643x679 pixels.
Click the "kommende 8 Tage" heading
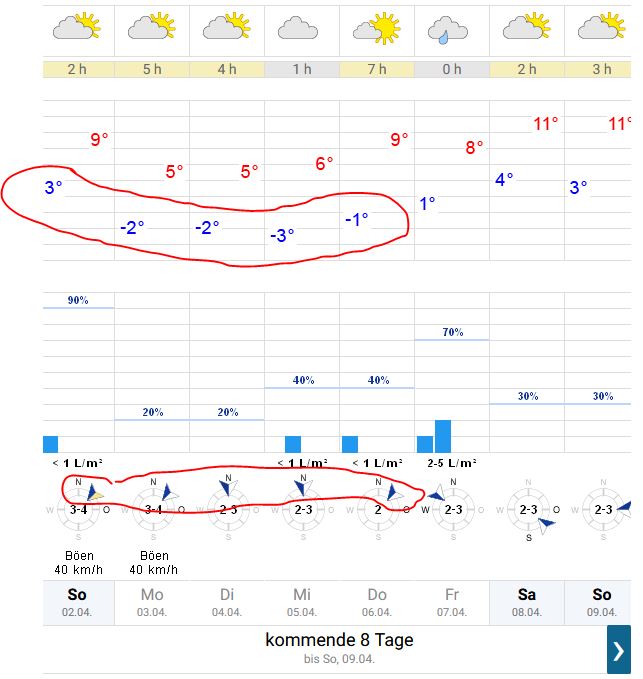(x=339, y=639)
